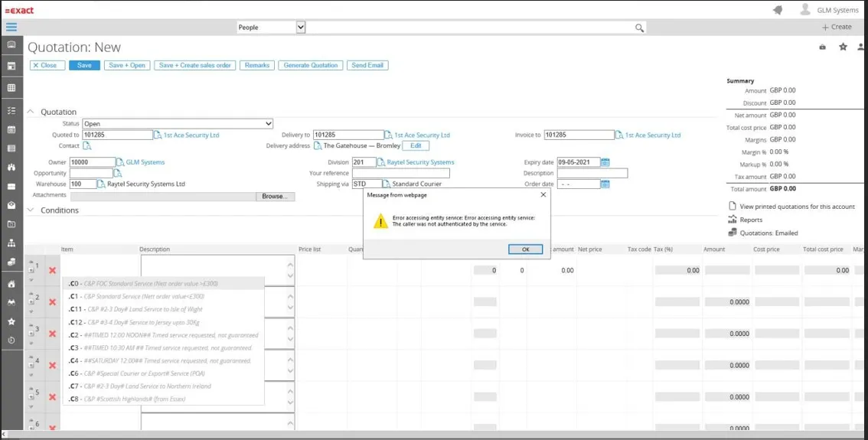Image resolution: width=868 pixels, height=440 pixels.
Task: Click the Generate Quotation button
Action: tap(310, 65)
